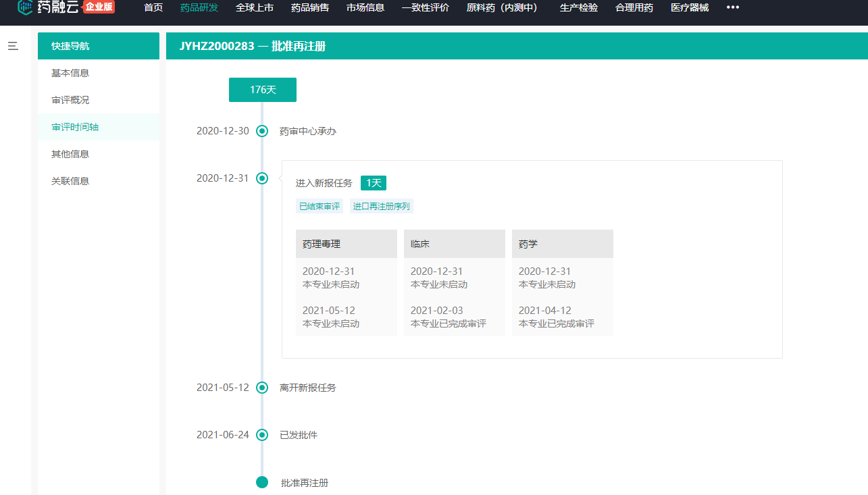Select the 临床 column header

pyautogui.click(x=455, y=244)
